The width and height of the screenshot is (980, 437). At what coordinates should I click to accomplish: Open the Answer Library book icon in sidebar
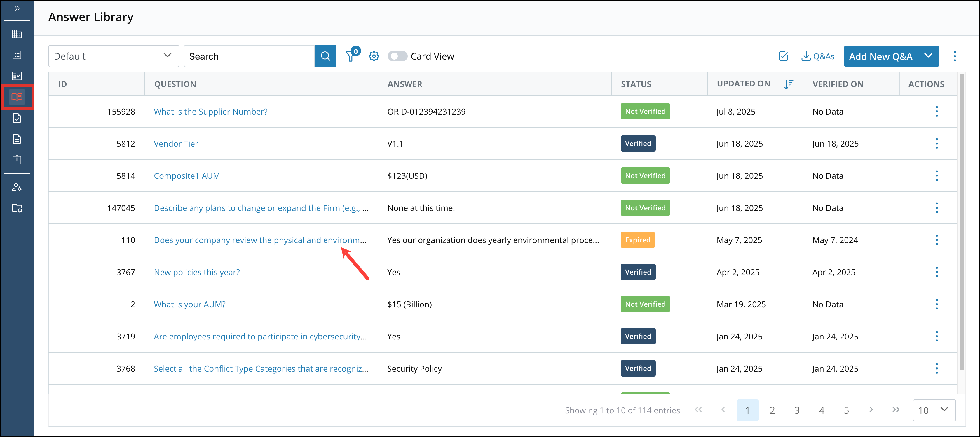coord(17,97)
